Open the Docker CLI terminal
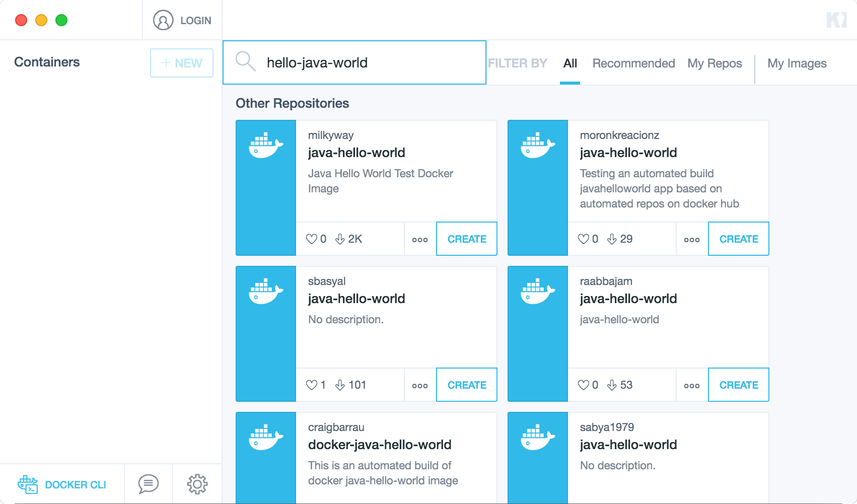 (x=62, y=484)
